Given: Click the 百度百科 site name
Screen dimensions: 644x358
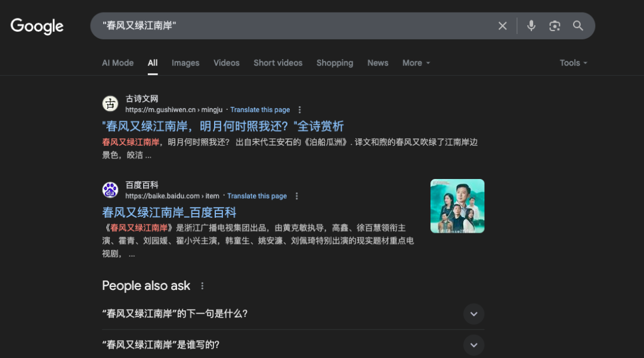Looking at the screenshot, I should [142, 185].
